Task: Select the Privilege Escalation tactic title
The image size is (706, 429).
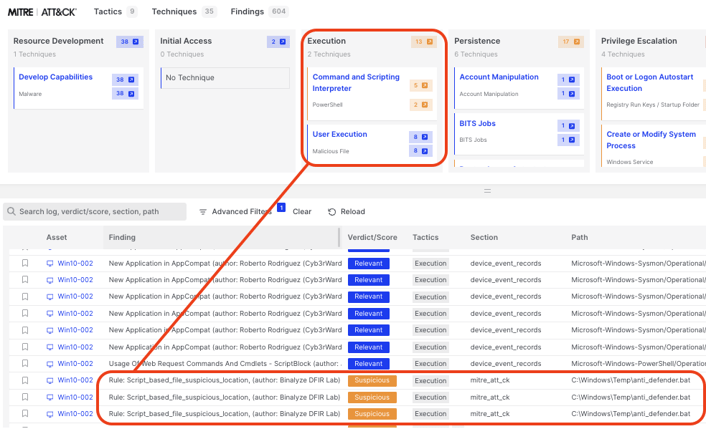Action: tap(639, 41)
